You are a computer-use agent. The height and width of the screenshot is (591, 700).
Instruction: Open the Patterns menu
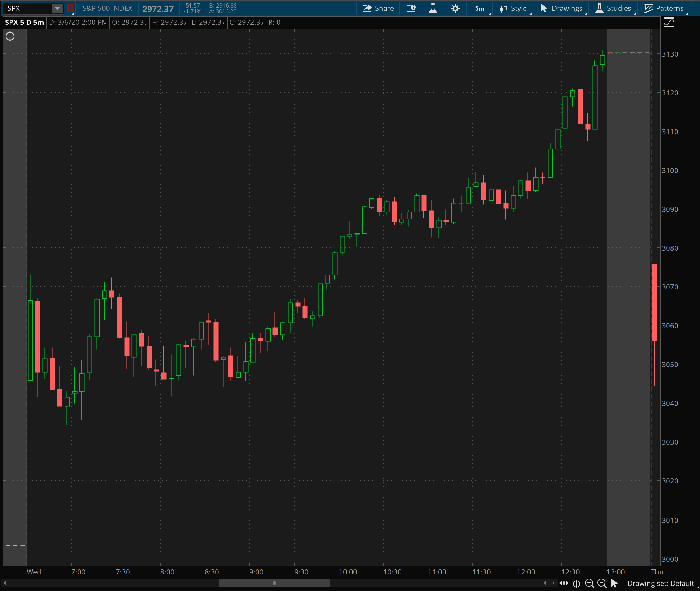pos(664,8)
